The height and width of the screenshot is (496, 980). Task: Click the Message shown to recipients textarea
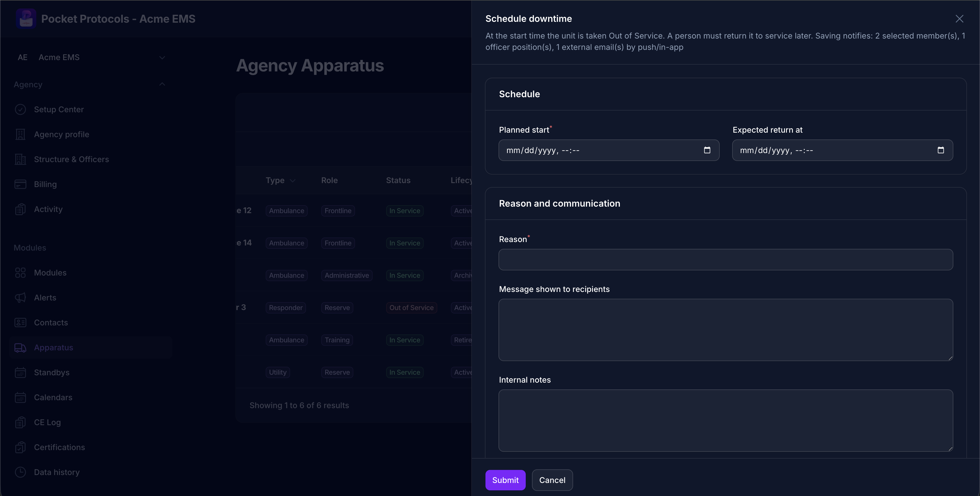(725, 330)
